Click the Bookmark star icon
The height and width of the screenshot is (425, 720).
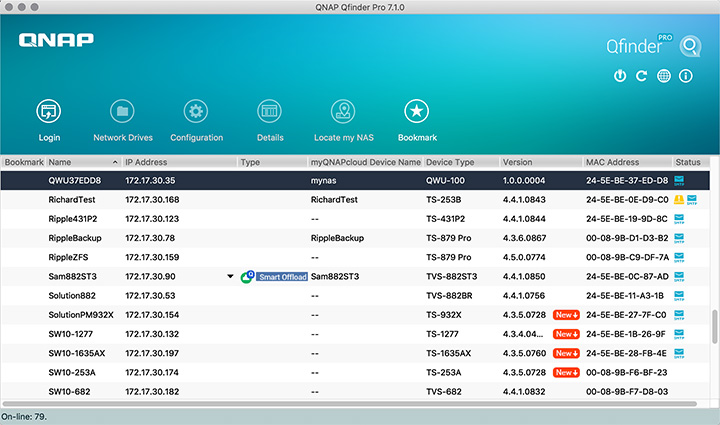point(416,112)
